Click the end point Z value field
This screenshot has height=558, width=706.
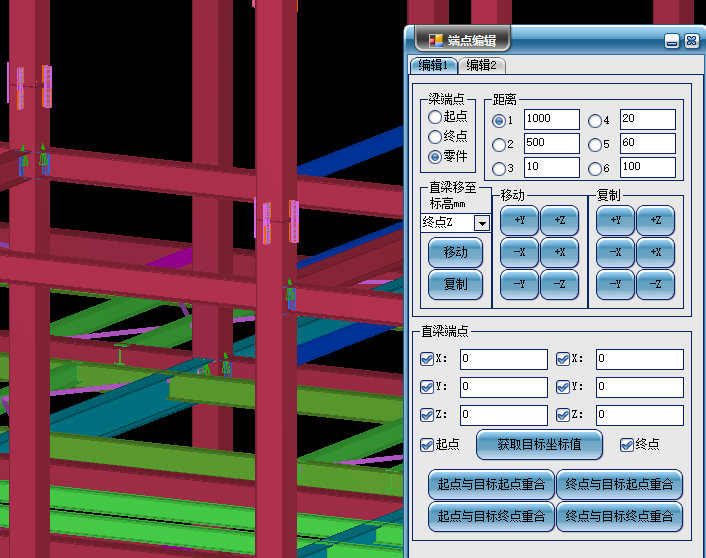click(640, 415)
